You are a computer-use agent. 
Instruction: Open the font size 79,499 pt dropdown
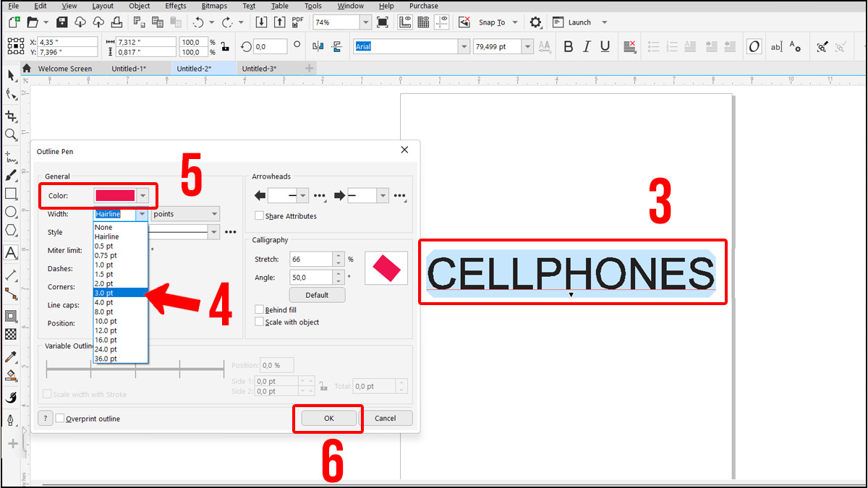[x=527, y=46]
